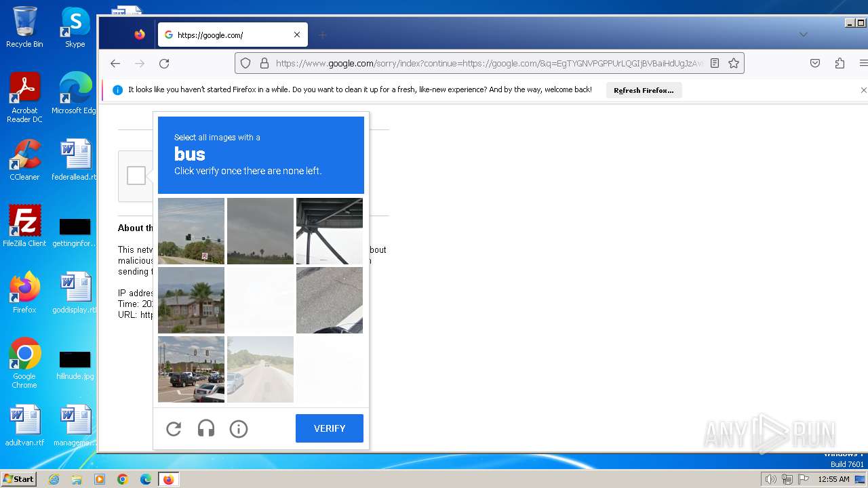Open Acrobat Reader DC shortcut
This screenshot has width=868, height=488.
(x=24, y=98)
